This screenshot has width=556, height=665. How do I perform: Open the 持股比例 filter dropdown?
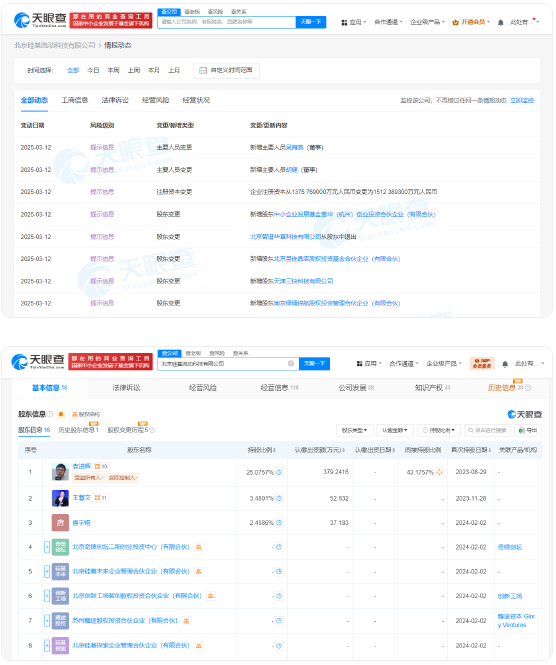439,431
